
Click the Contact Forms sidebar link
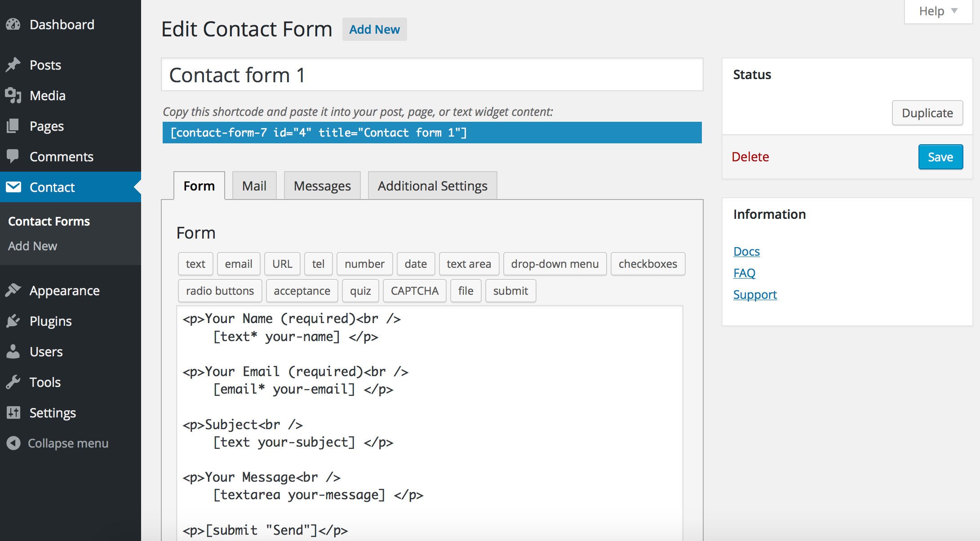coord(48,221)
